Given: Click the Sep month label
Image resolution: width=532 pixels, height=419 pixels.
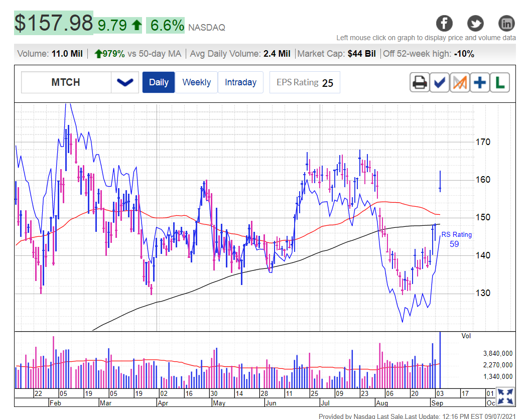Looking at the screenshot, I should tap(437, 403).
